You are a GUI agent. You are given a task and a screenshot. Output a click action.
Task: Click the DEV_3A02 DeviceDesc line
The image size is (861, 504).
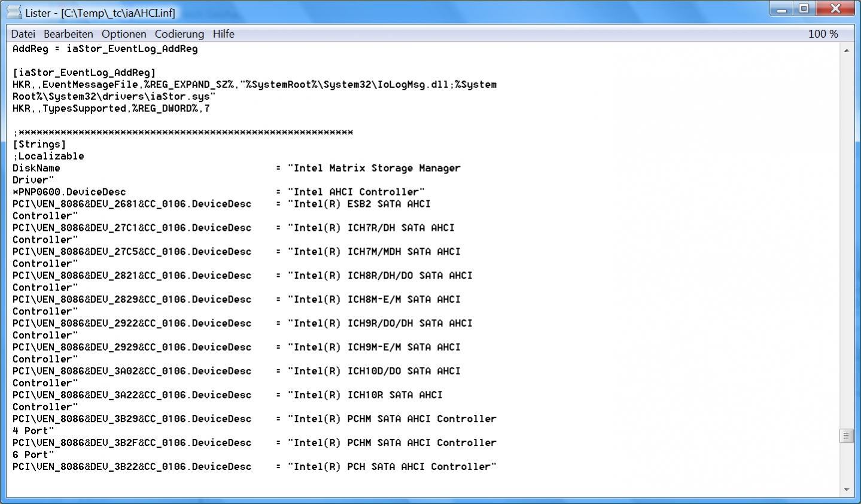237,371
